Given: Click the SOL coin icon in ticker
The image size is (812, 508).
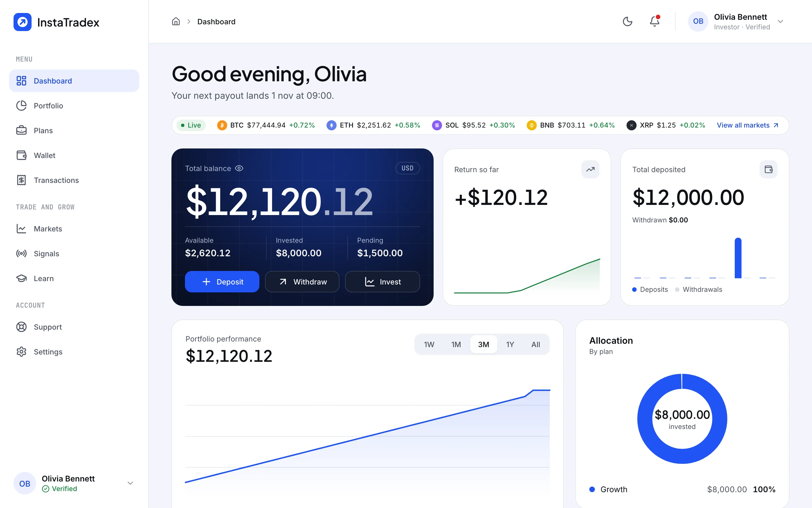Looking at the screenshot, I should (x=437, y=125).
